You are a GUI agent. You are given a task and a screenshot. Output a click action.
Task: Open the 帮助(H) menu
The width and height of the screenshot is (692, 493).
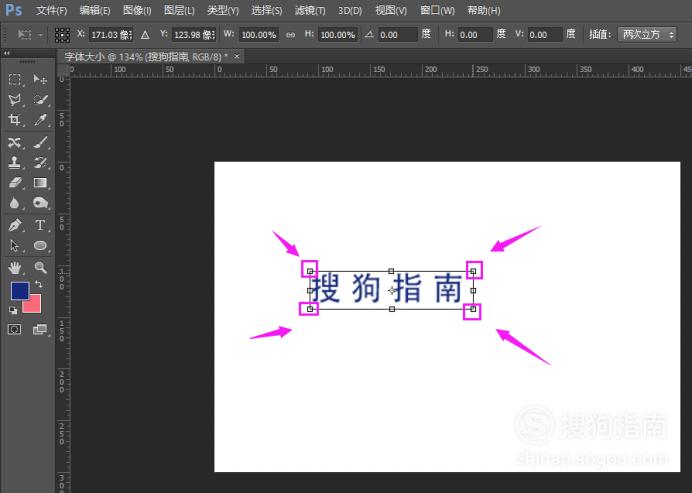pos(484,10)
